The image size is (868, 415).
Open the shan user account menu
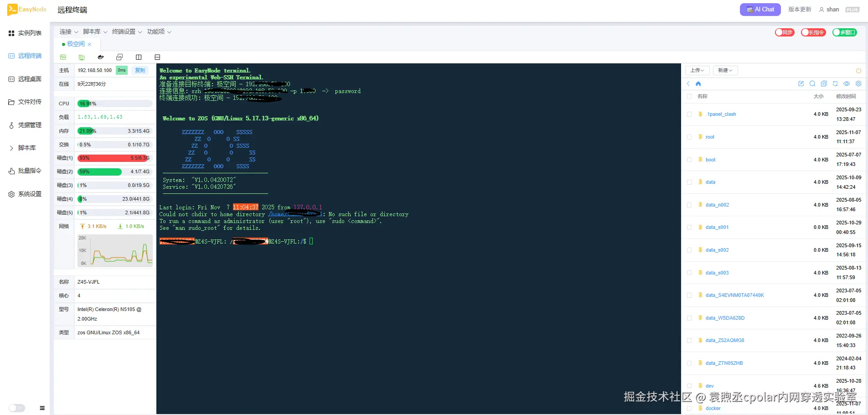coord(829,10)
